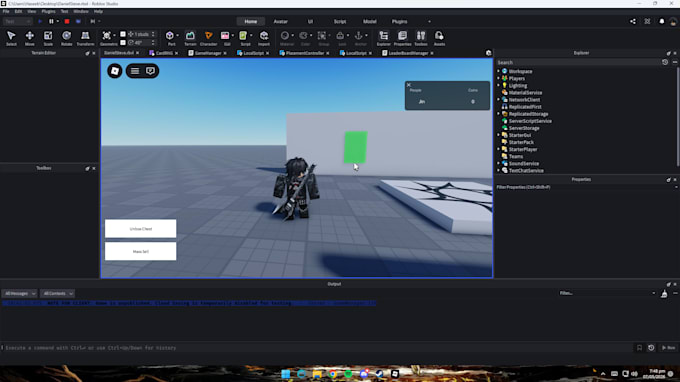Screen dimensions: 680x382
Task: Click the red Stop playtest button
Action: point(67,21)
